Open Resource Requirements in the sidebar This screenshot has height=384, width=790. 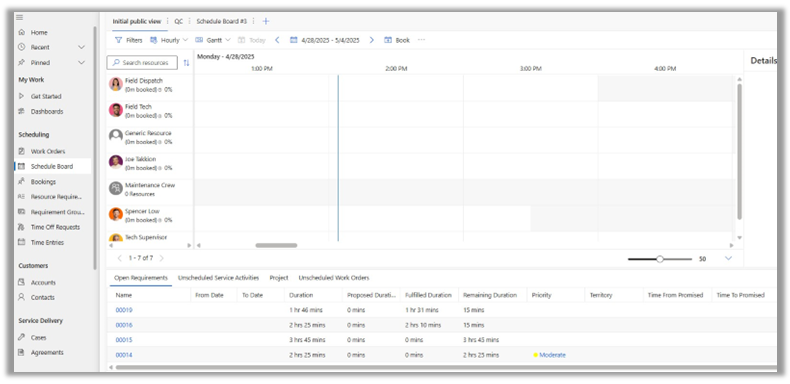[55, 197]
